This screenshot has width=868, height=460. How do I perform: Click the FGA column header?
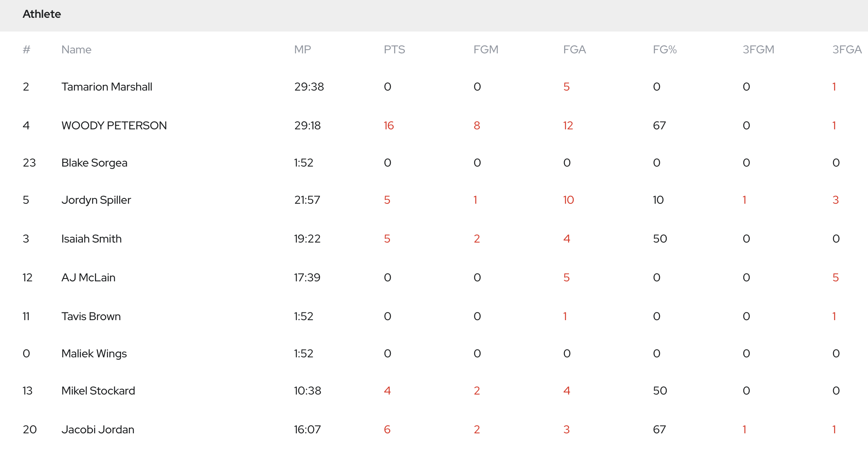point(574,49)
